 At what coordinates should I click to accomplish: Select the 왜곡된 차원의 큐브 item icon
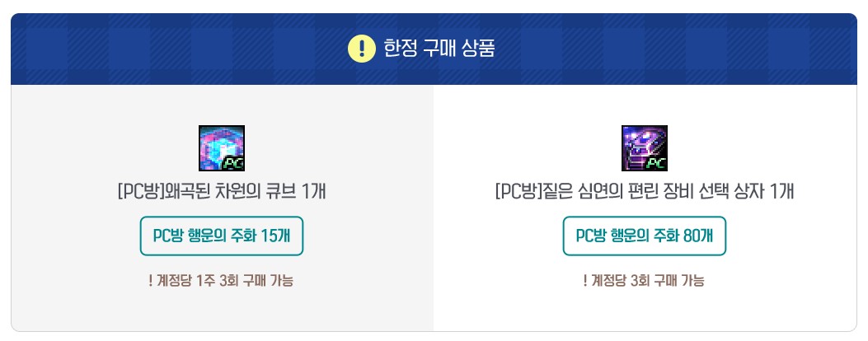coord(222,147)
